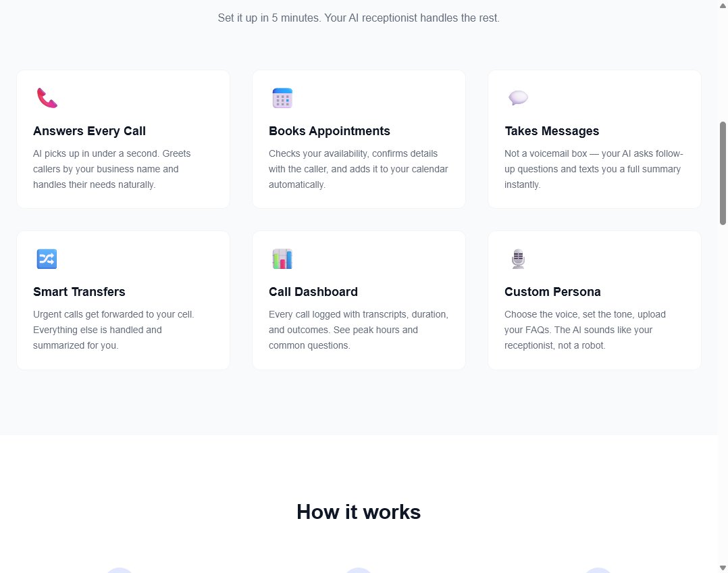The image size is (728, 573).
Task: Click the speech bubble icon above Takes Messages
Action: click(x=518, y=97)
